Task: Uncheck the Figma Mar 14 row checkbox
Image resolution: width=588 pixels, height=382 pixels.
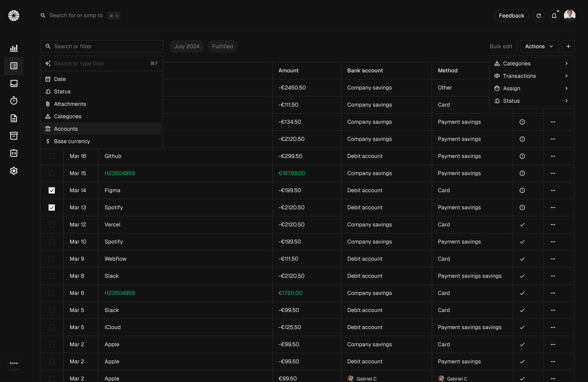Action: 52,190
